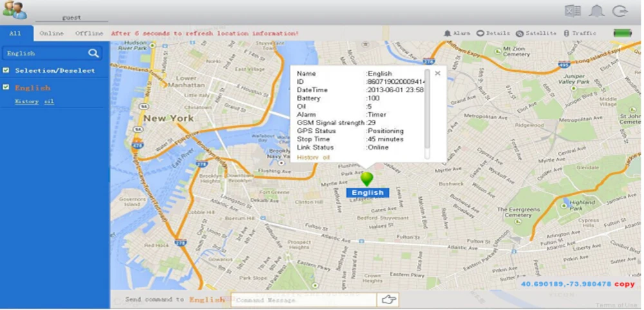Close the device info popup

coord(437,73)
